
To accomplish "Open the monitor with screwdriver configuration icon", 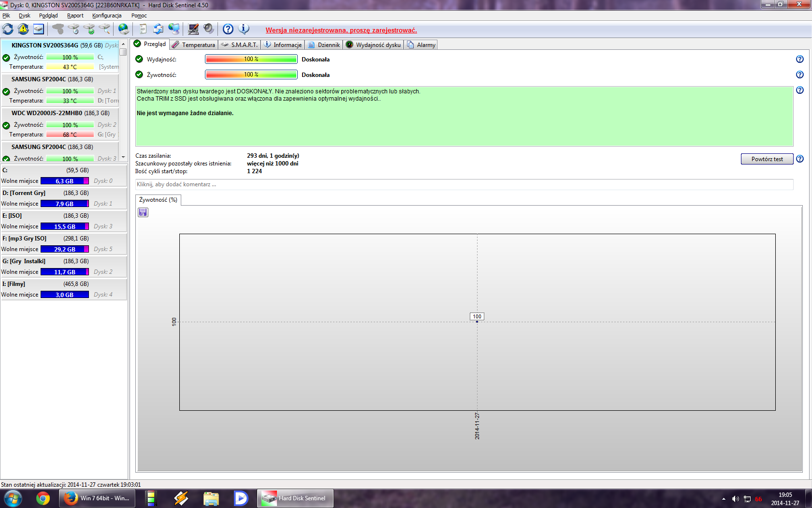I will click(193, 29).
